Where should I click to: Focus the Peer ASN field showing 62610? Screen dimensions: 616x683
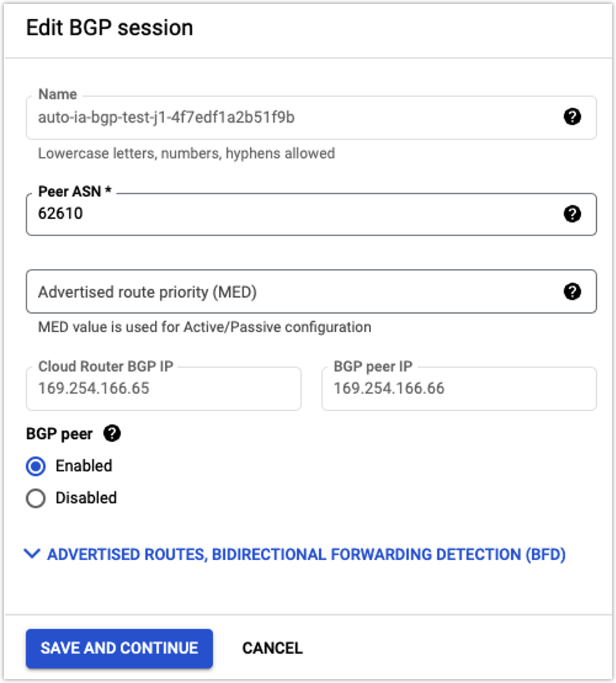(x=311, y=214)
